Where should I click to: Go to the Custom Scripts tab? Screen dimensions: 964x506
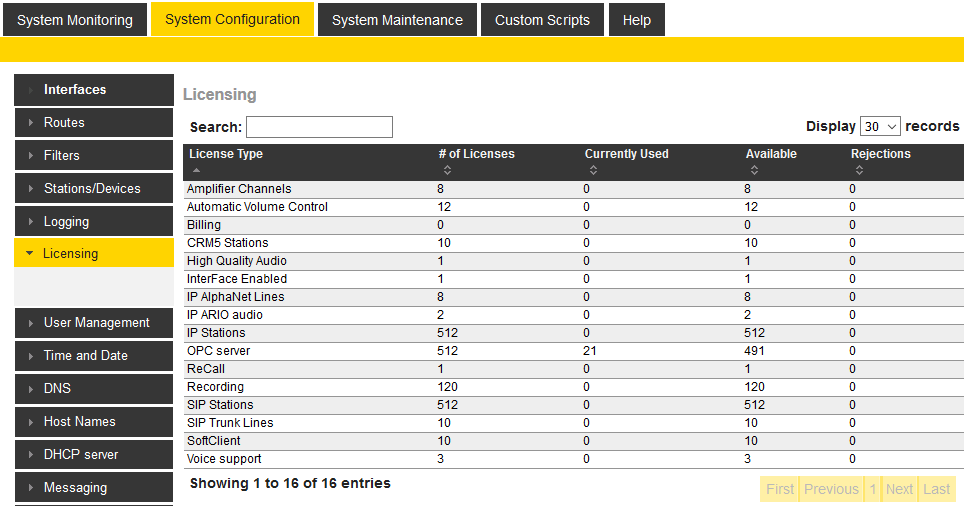[x=542, y=20]
